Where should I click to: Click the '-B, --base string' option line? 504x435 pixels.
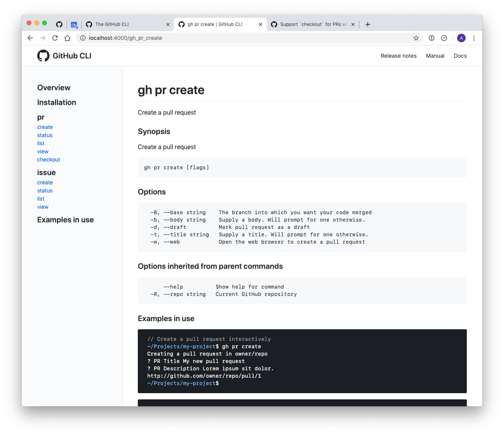[261, 212]
